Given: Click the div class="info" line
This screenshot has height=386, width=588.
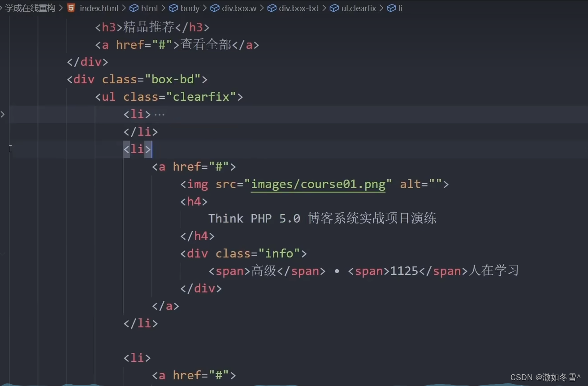Looking at the screenshot, I should [244, 253].
